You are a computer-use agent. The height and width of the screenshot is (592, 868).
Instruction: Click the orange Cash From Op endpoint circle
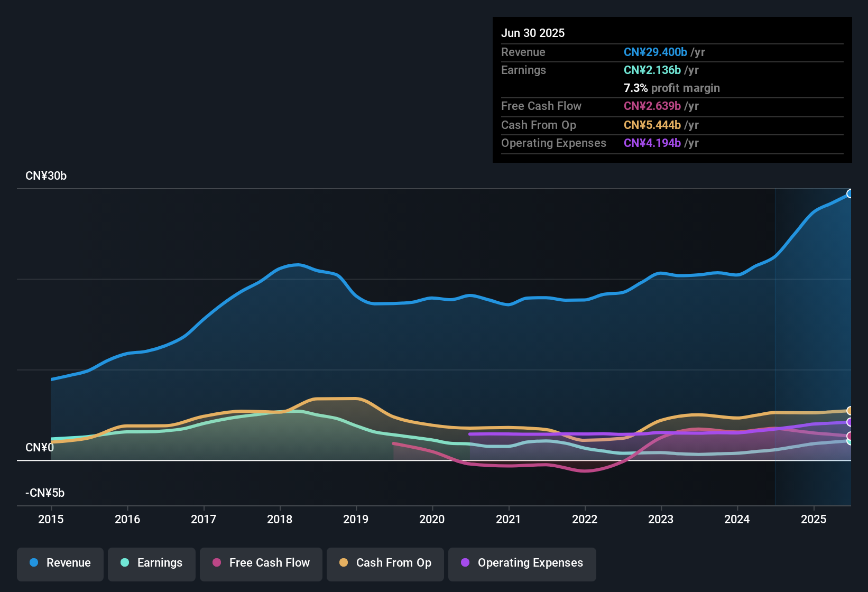[x=850, y=410]
